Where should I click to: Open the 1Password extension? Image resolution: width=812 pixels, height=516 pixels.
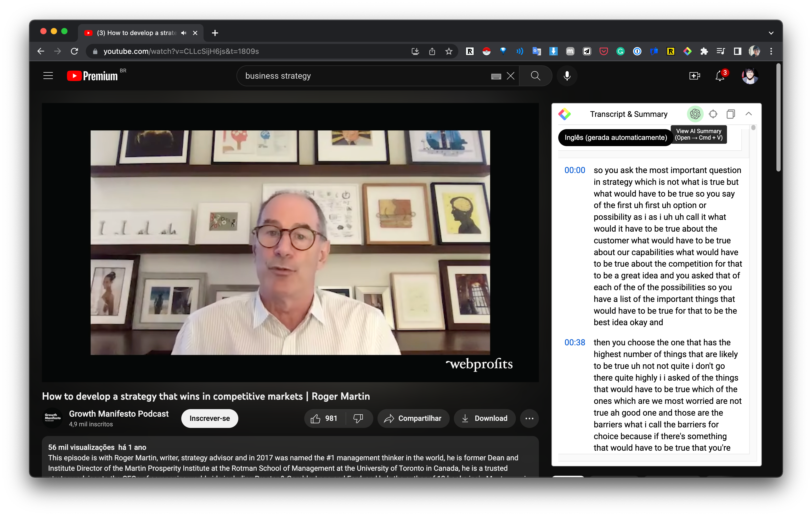tap(637, 51)
